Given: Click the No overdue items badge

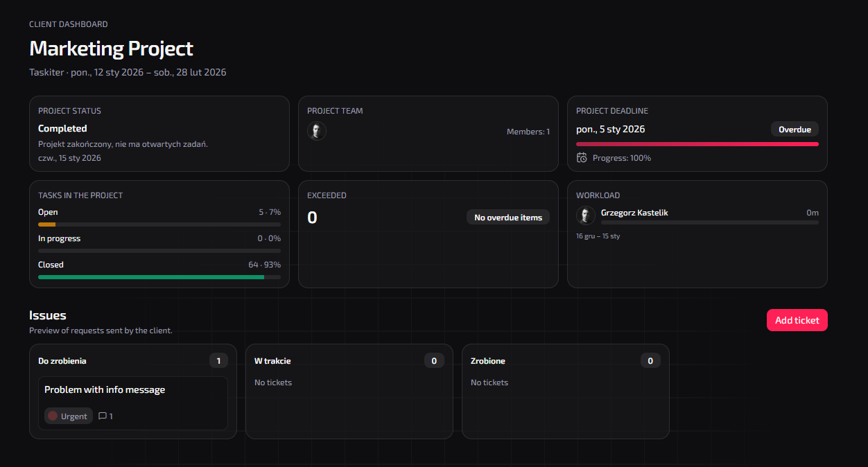Looking at the screenshot, I should point(508,217).
